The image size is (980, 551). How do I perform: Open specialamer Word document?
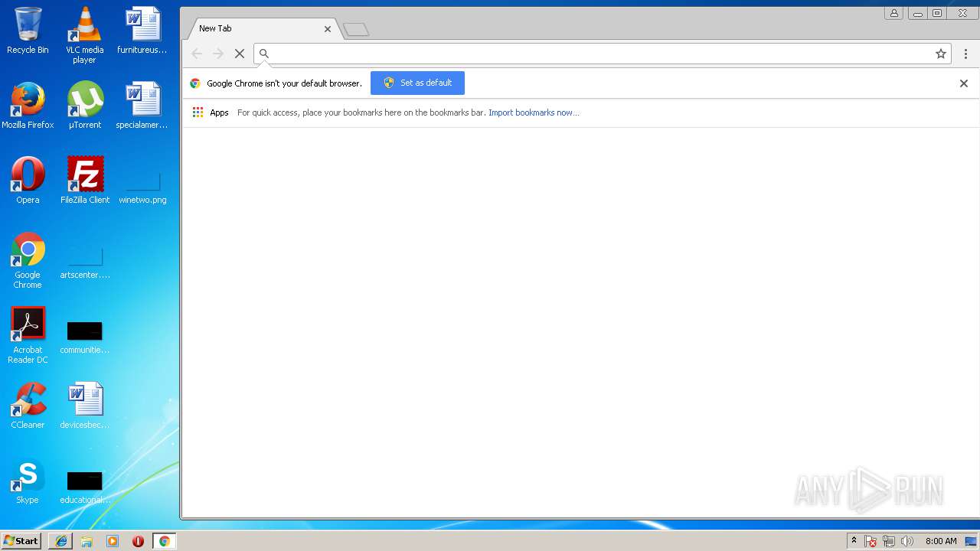pyautogui.click(x=142, y=106)
